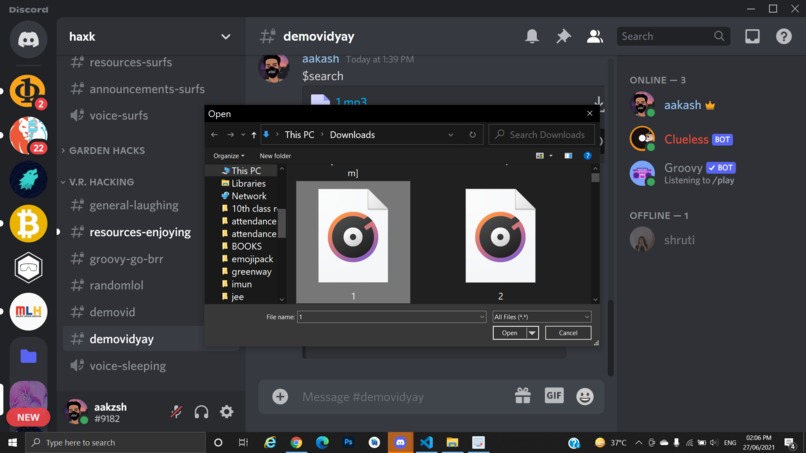806x453 pixels.
Task: Click the Search field in Discord header
Action: [673, 37]
